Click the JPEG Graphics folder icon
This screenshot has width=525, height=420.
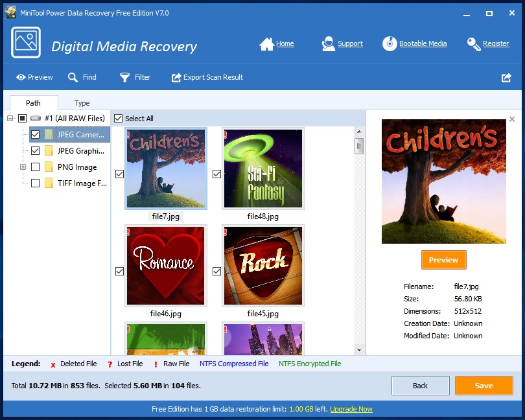click(49, 151)
